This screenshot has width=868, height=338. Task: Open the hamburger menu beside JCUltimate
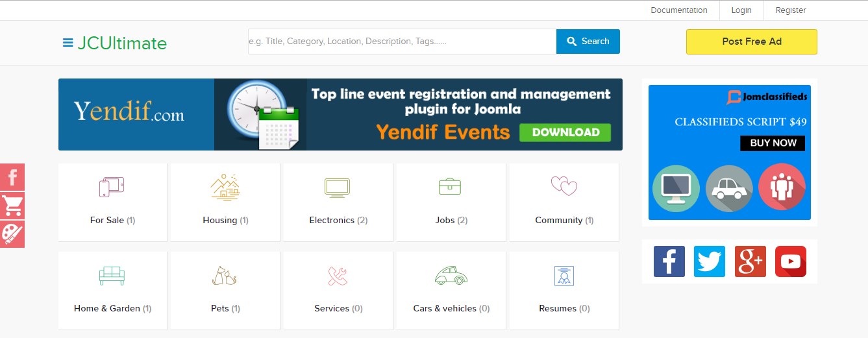[68, 43]
